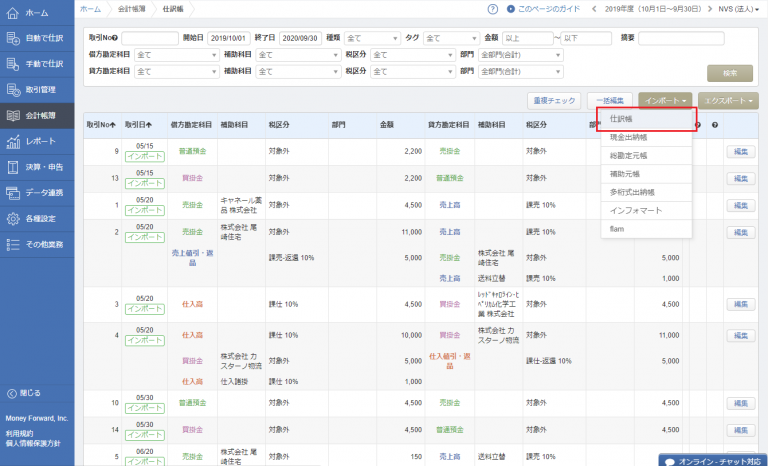
Task: Open the chat bubble オンライン・チャット対応
Action: pyautogui.click(x=713, y=461)
